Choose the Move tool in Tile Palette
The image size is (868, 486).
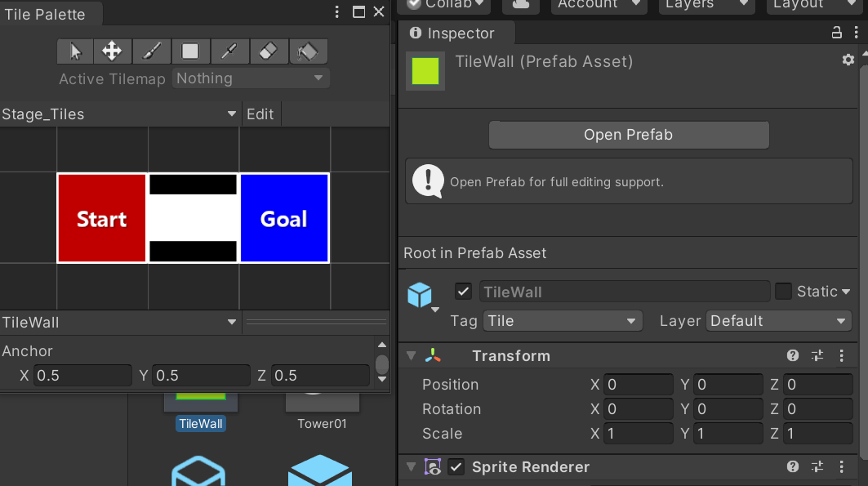(112, 51)
